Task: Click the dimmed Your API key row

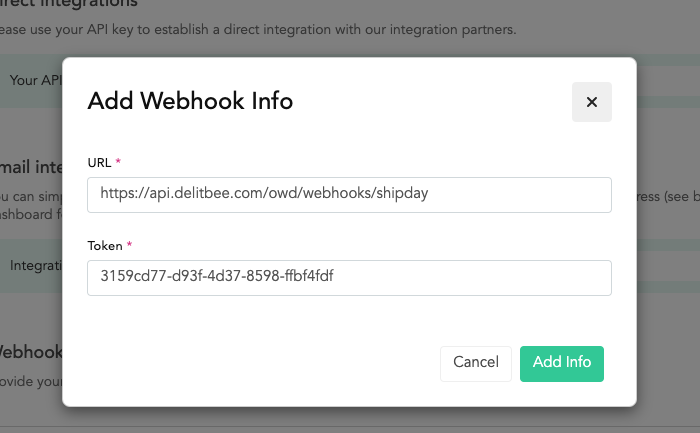Action: pyautogui.click(x=31, y=81)
